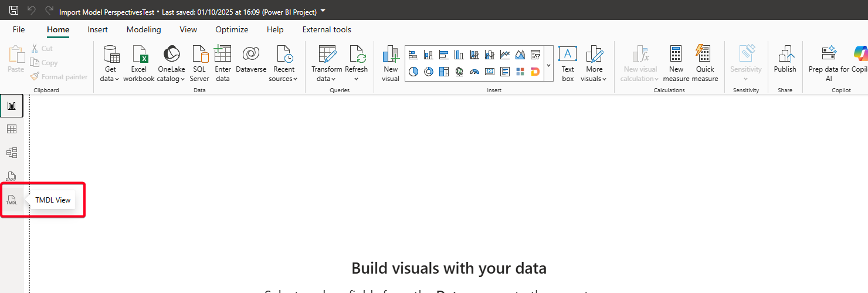Screen dimensions: 868x293
Task: Insert the orange D custom visual
Action: tap(535, 72)
